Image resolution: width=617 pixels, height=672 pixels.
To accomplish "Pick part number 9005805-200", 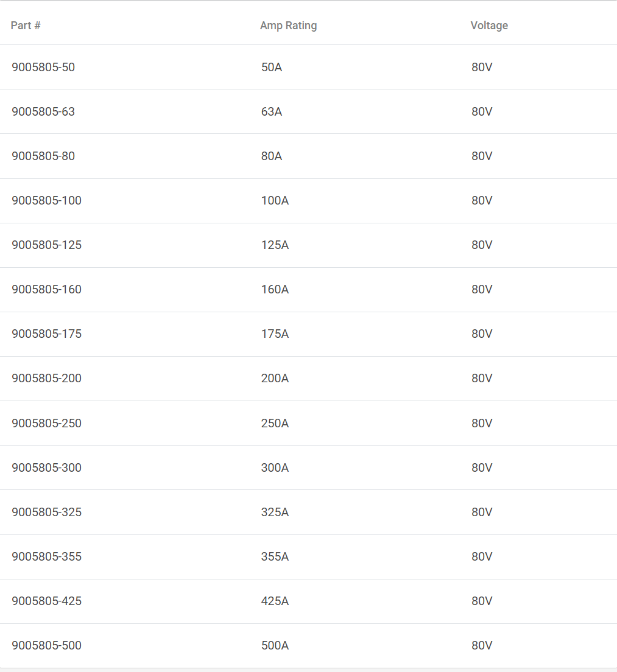I will (x=46, y=378).
